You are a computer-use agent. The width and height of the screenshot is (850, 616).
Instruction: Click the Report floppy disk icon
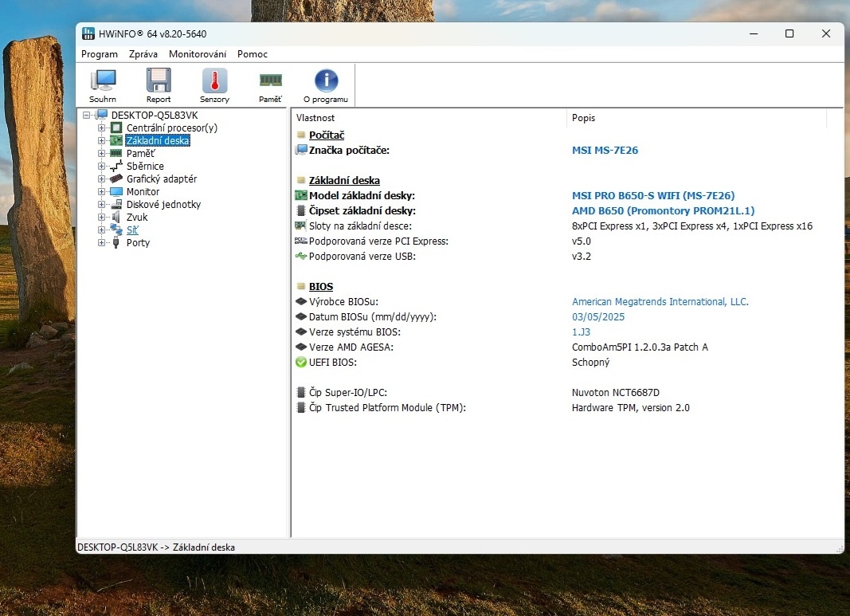(x=159, y=80)
